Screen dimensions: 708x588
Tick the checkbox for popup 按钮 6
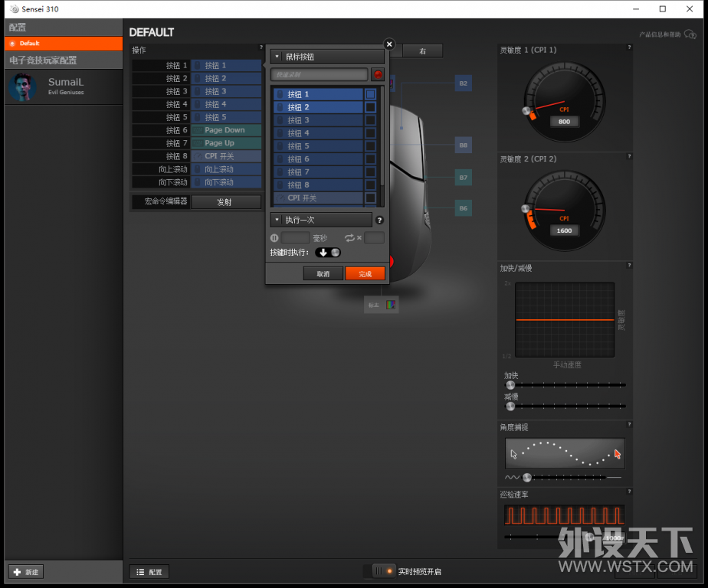[370, 159]
